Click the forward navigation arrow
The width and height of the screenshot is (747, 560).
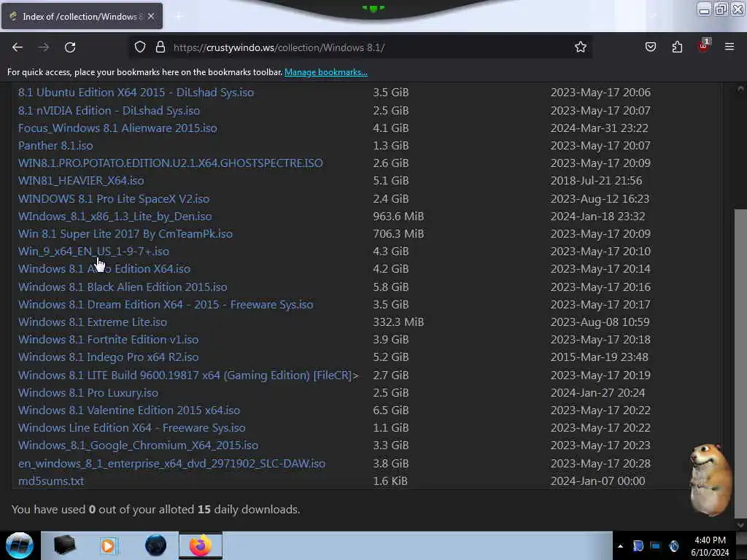click(44, 47)
